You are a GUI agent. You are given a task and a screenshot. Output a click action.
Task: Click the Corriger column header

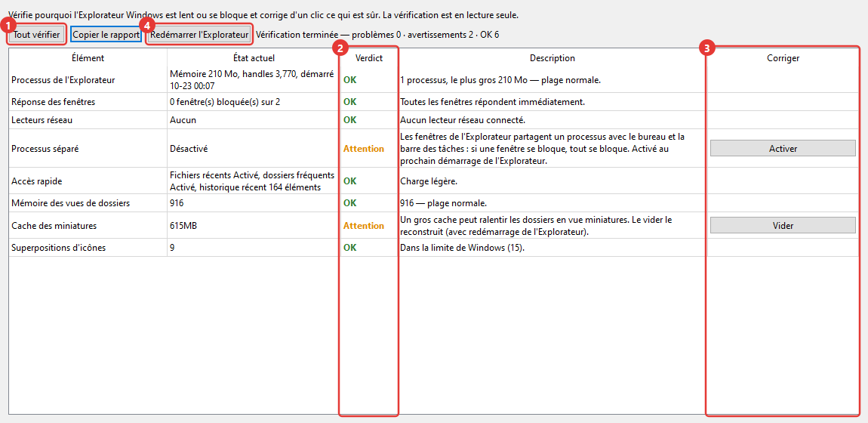(x=783, y=57)
